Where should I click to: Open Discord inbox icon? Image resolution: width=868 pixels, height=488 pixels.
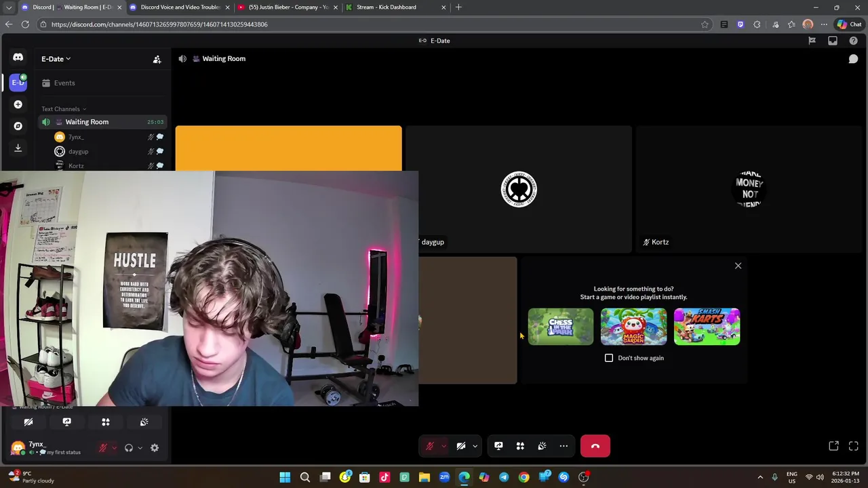point(833,41)
